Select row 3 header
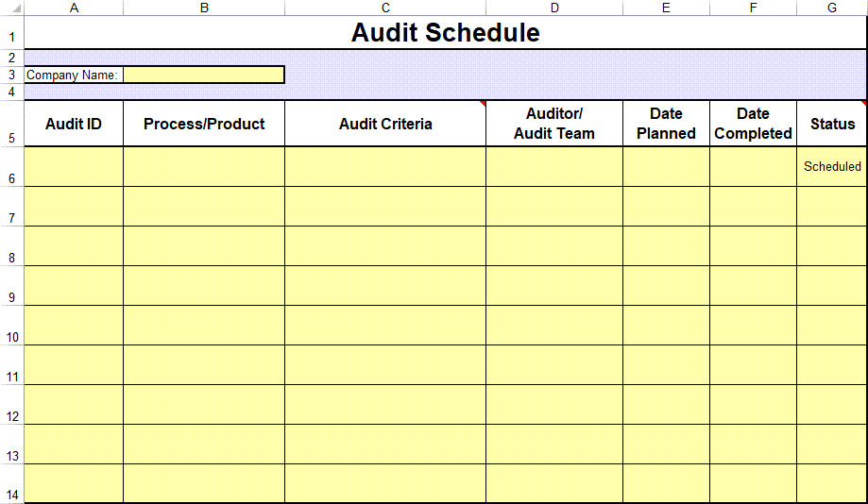Image resolution: width=868 pixels, height=504 pixels. point(11,75)
